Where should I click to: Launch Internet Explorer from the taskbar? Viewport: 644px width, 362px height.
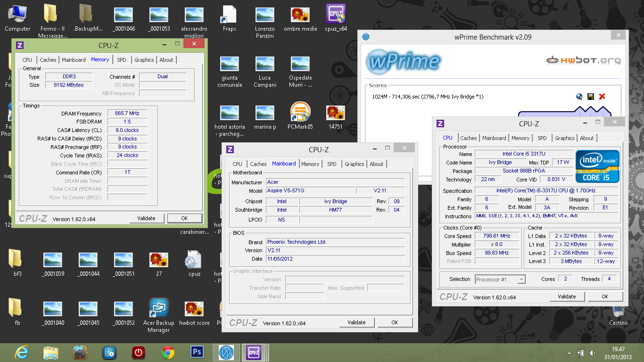(x=21, y=352)
